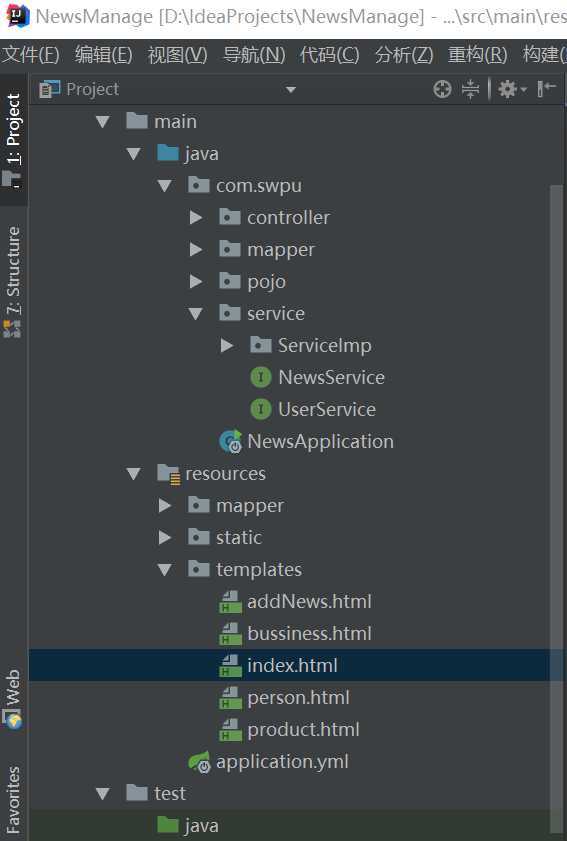Screen dimensions: 567x841
Task: Open the 编辑(E) menu
Action: point(104,55)
